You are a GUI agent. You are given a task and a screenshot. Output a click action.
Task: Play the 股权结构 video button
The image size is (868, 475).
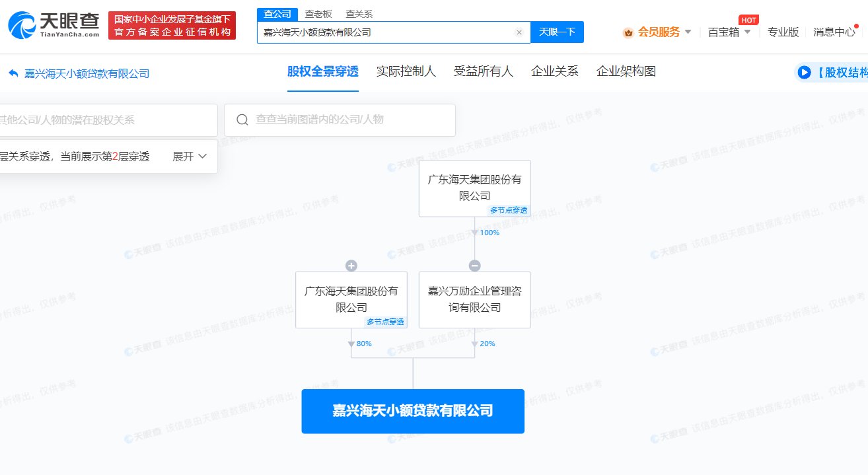(804, 73)
